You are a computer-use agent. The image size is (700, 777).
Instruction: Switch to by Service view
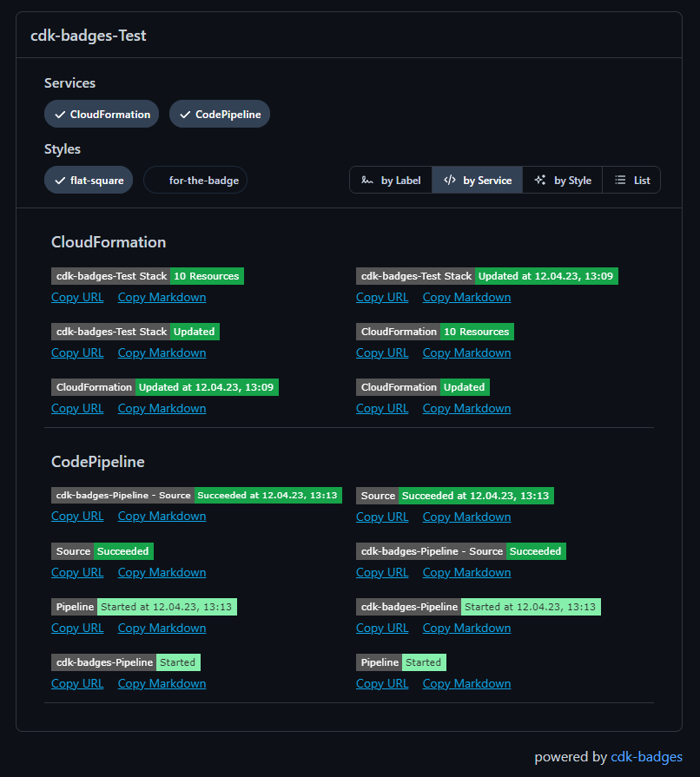[478, 180]
